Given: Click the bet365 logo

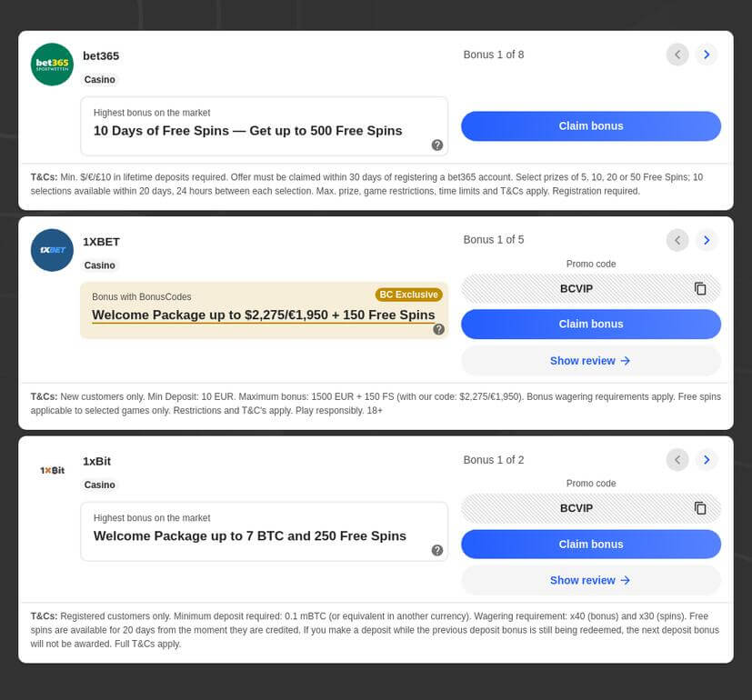Looking at the screenshot, I should tap(52, 65).
